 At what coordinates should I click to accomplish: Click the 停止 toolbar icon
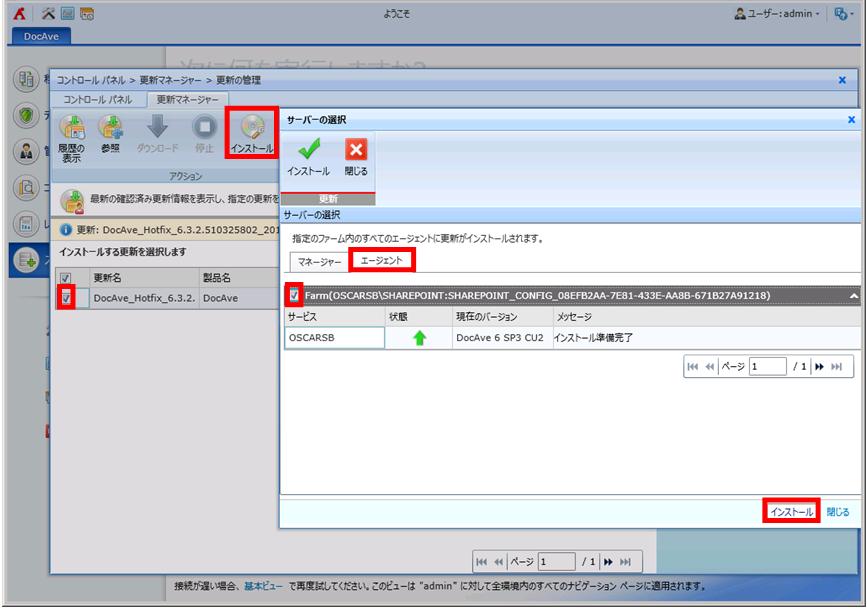(205, 134)
